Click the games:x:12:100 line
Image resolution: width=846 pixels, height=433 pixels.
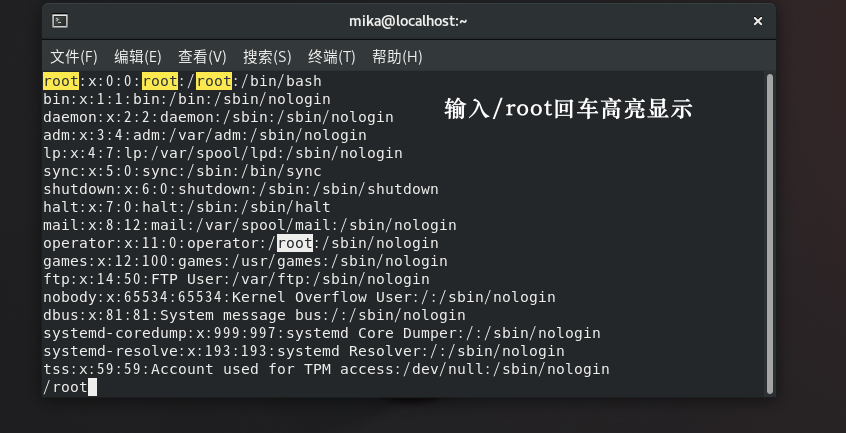point(245,261)
